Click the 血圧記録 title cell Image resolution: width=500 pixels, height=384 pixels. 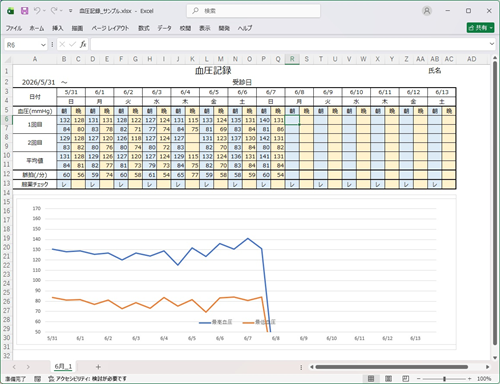coord(213,70)
